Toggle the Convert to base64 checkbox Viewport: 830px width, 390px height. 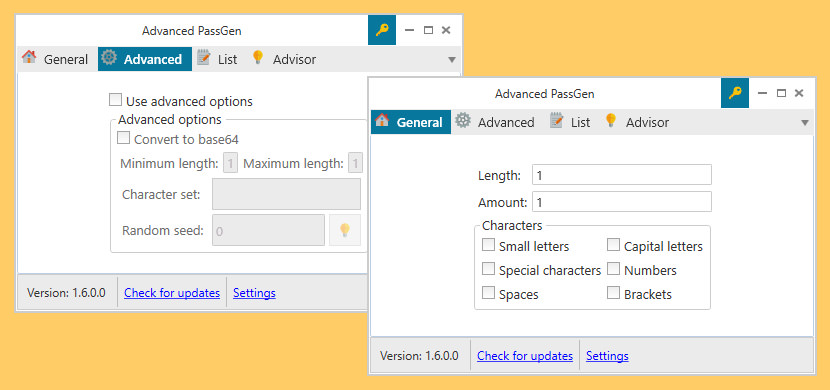pos(123,138)
